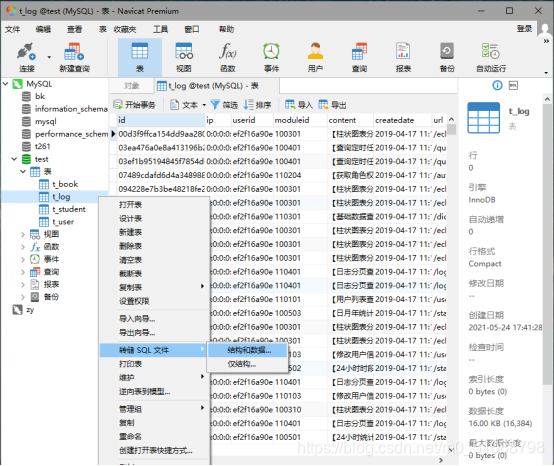Click the 筛选 filter button

click(224, 105)
